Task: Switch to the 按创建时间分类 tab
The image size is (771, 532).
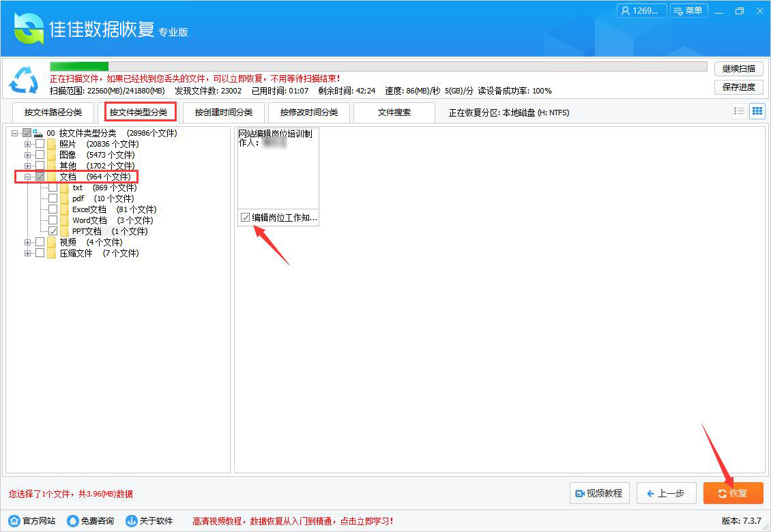Action: (x=224, y=112)
